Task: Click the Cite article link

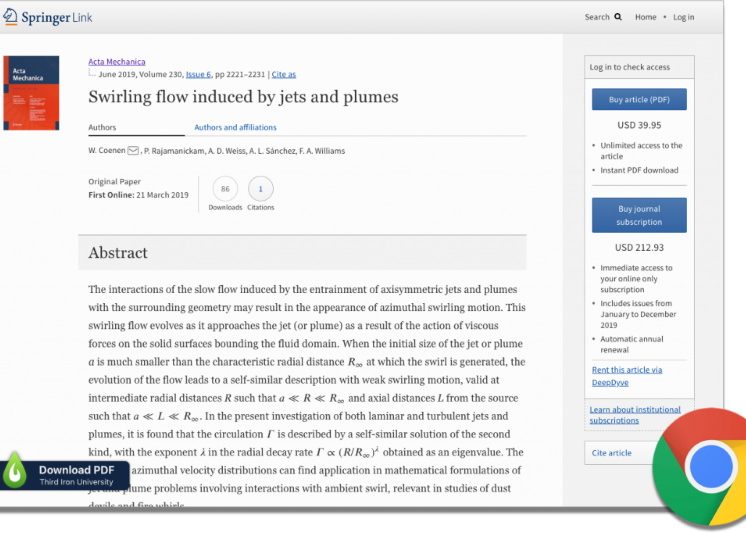Action: pyautogui.click(x=611, y=453)
